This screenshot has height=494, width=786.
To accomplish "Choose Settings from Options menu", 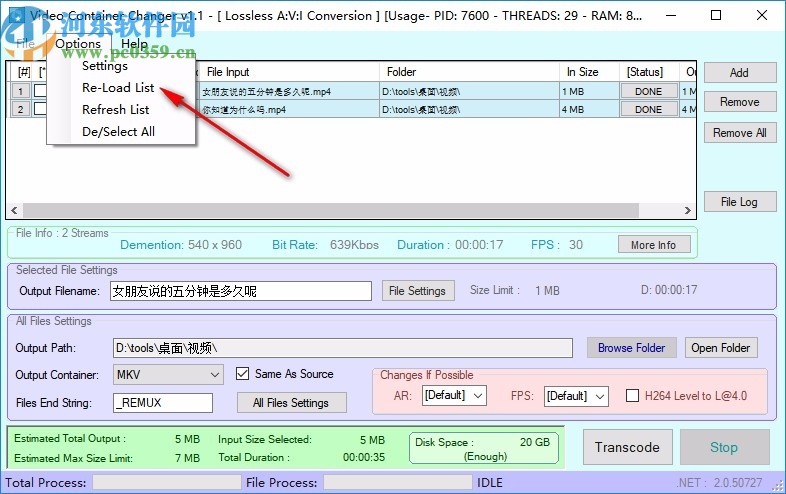I will point(105,66).
